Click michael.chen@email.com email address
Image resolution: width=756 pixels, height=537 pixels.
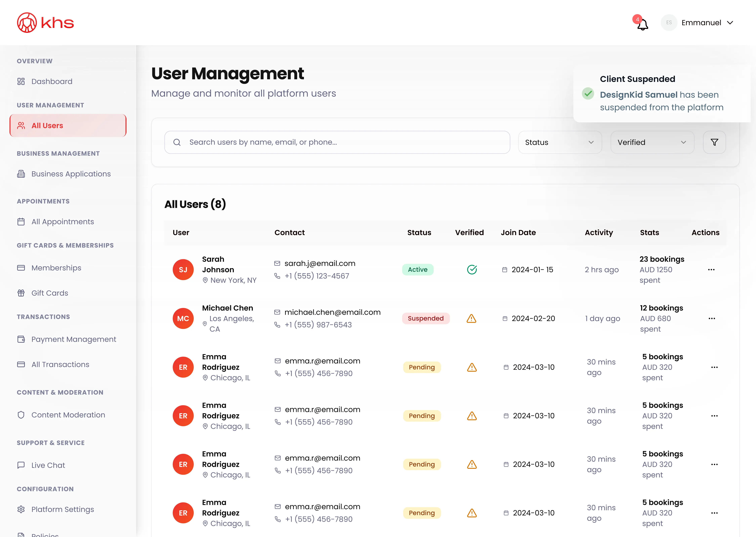click(332, 312)
